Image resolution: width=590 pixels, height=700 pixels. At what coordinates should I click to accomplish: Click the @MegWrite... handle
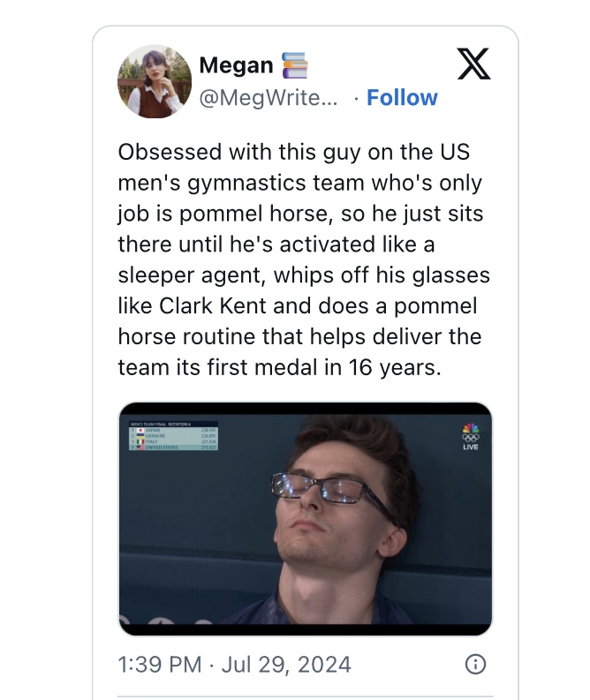(x=268, y=98)
